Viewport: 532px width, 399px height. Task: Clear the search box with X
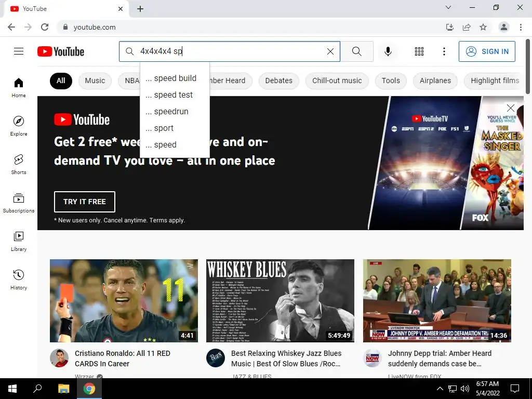click(330, 51)
